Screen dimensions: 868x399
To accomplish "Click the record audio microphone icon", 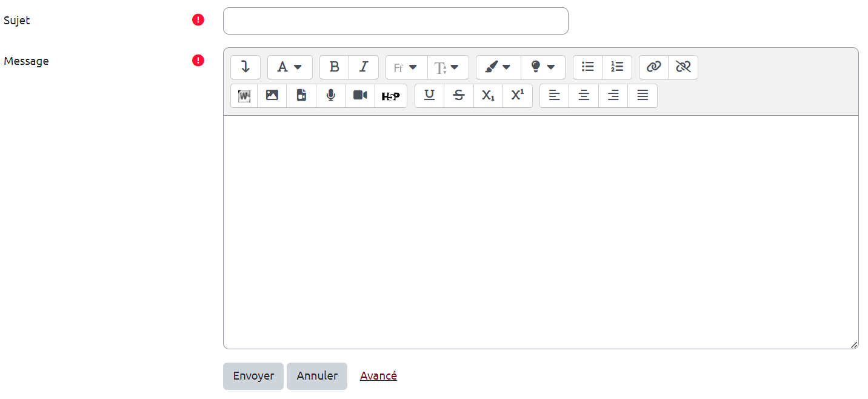I will (330, 96).
